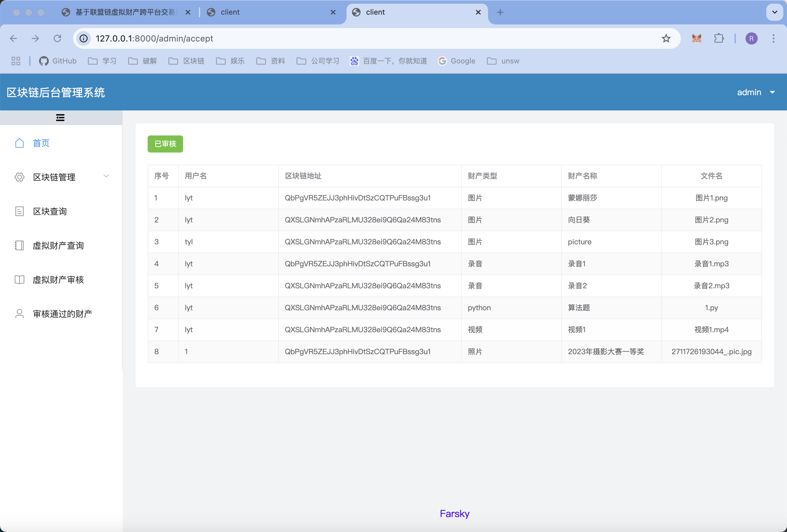Go to 虚拟财产审核 menu item
The height and width of the screenshot is (532, 787).
coord(58,280)
